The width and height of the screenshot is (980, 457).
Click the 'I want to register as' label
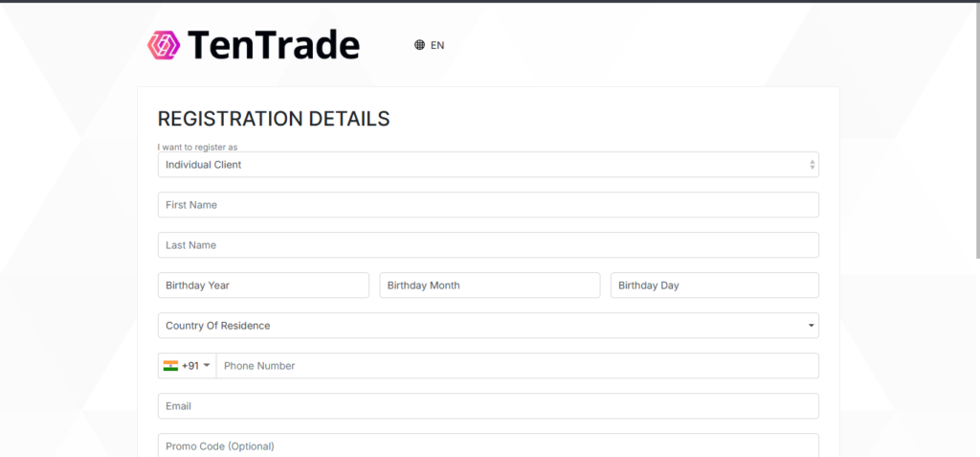(x=197, y=148)
